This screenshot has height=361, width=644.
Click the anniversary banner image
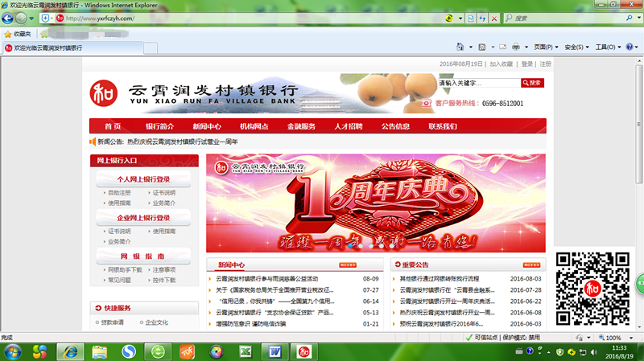(x=375, y=203)
